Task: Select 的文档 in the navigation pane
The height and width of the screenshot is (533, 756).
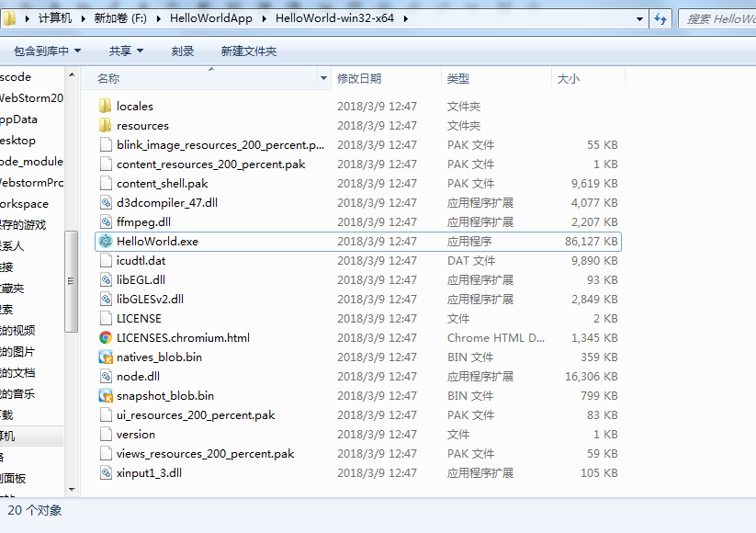Action: (x=17, y=373)
